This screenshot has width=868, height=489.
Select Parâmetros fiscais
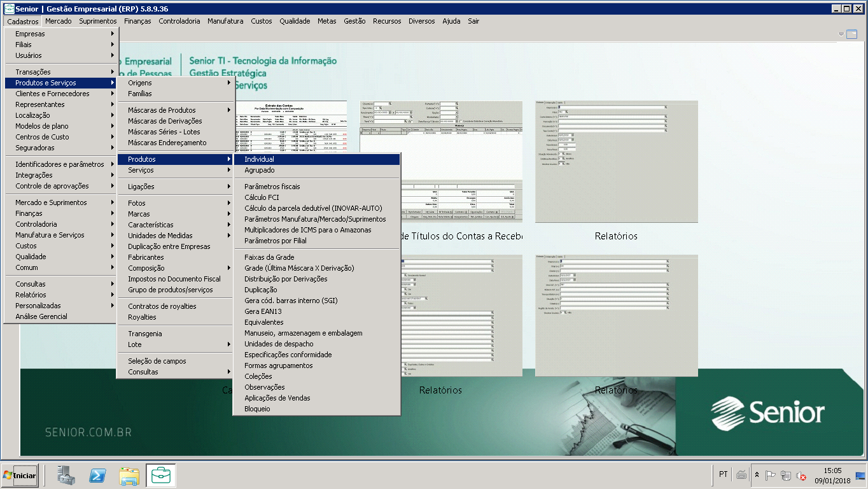coord(317,187)
